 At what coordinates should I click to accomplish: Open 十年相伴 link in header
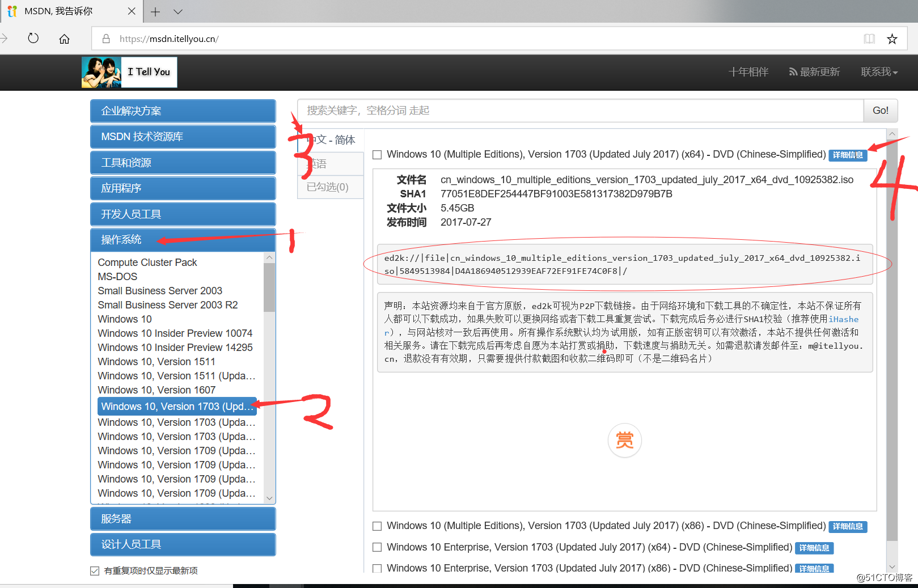pyautogui.click(x=748, y=72)
